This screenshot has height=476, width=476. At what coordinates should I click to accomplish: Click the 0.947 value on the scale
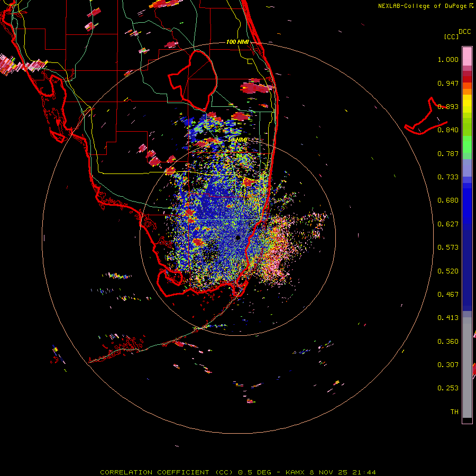pos(448,83)
